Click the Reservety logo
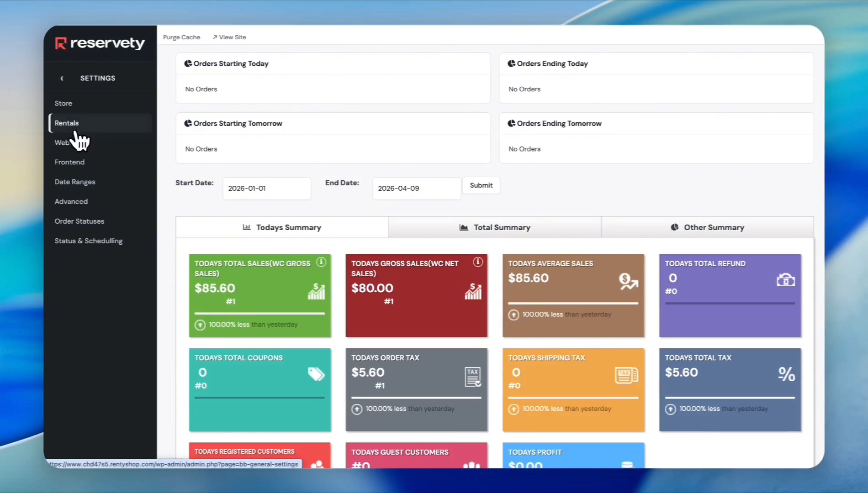Screen dimensions: 868x493 (x=100, y=43)
